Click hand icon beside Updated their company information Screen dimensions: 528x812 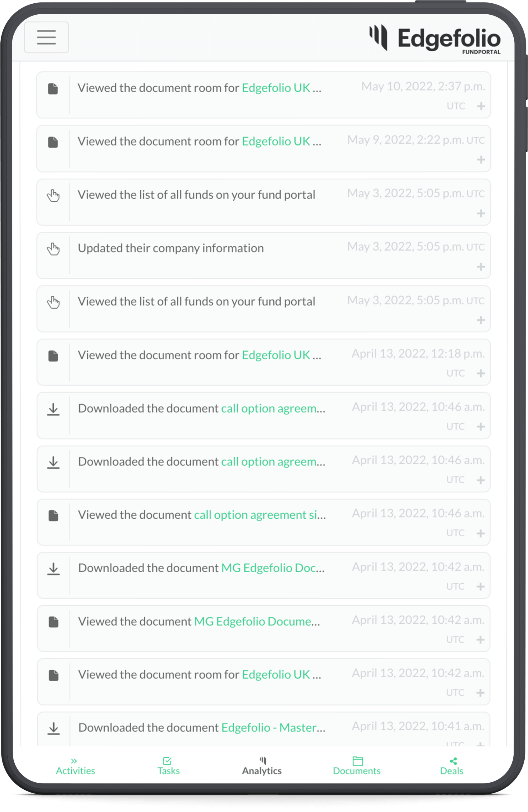pyautogui.click(x=53, y=249)
